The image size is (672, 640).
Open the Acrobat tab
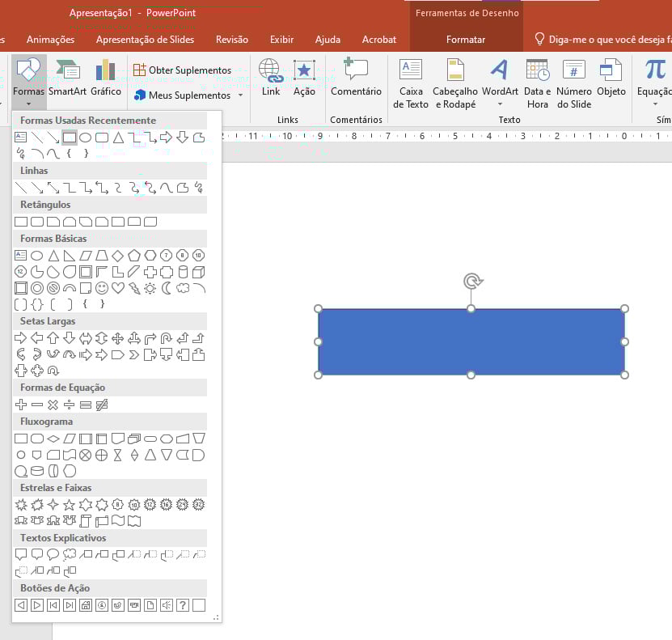coord(378,40)
